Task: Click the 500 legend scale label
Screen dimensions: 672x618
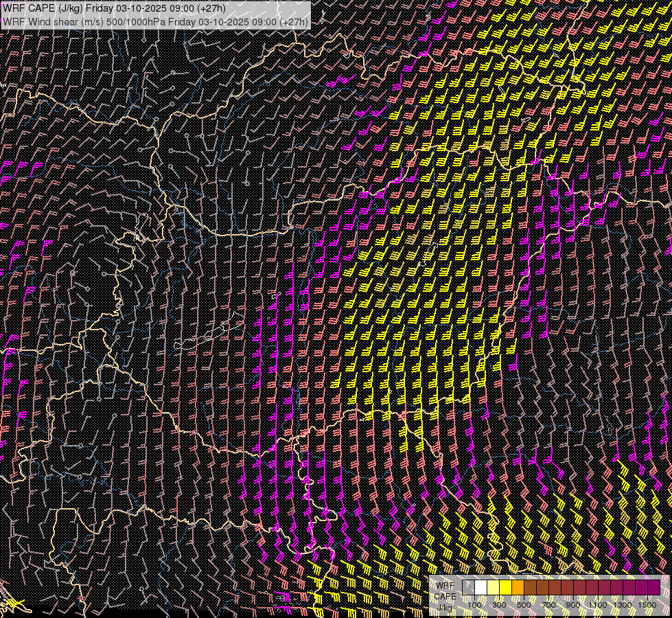Action: point(524,604)
